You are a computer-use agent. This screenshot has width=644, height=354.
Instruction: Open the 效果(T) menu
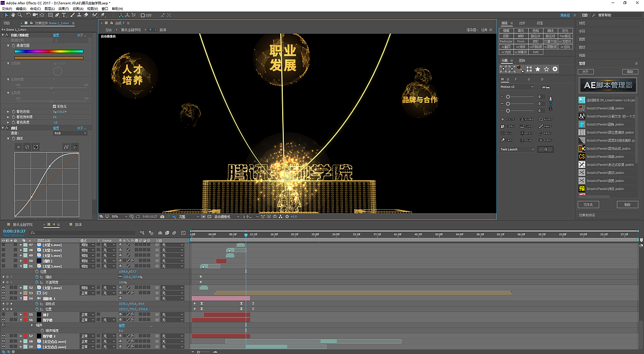(63, 9)
